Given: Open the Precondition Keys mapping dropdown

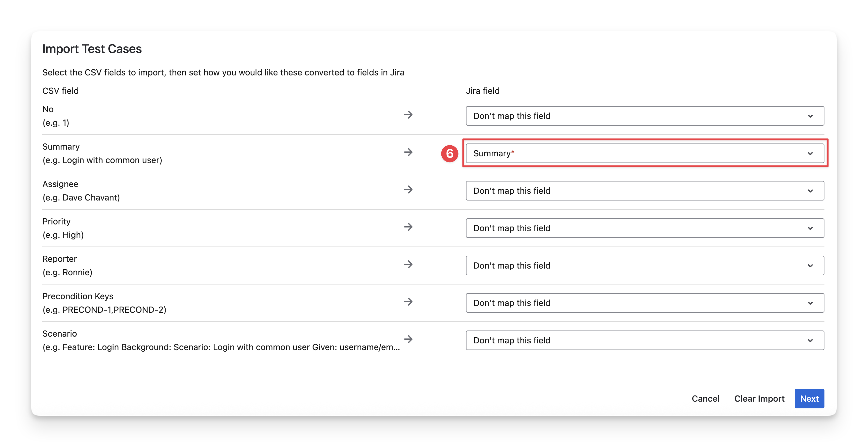Looking at the screenshot, I should click(645, 303).
